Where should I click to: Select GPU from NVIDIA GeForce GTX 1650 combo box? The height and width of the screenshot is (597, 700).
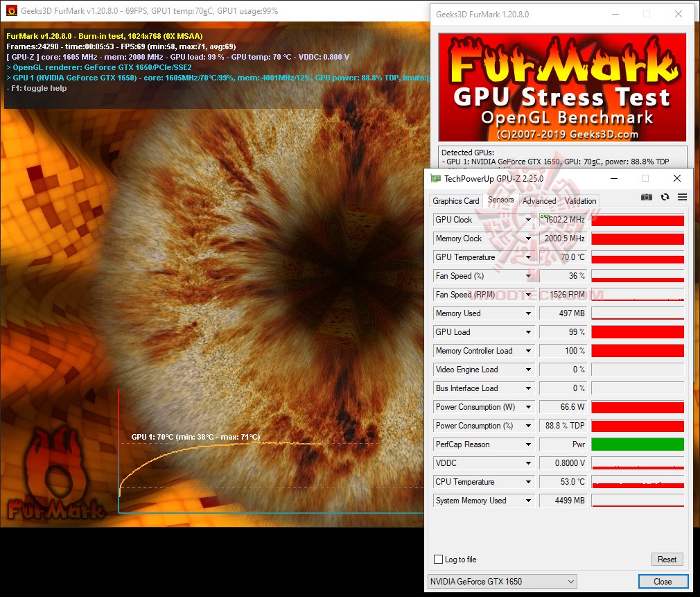click(x=502, y=581)
